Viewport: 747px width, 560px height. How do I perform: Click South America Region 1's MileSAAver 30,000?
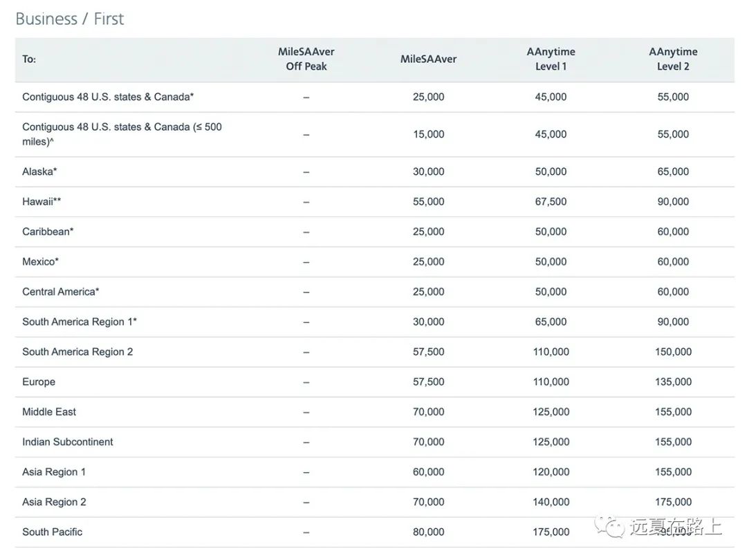(x=428, y=321)
